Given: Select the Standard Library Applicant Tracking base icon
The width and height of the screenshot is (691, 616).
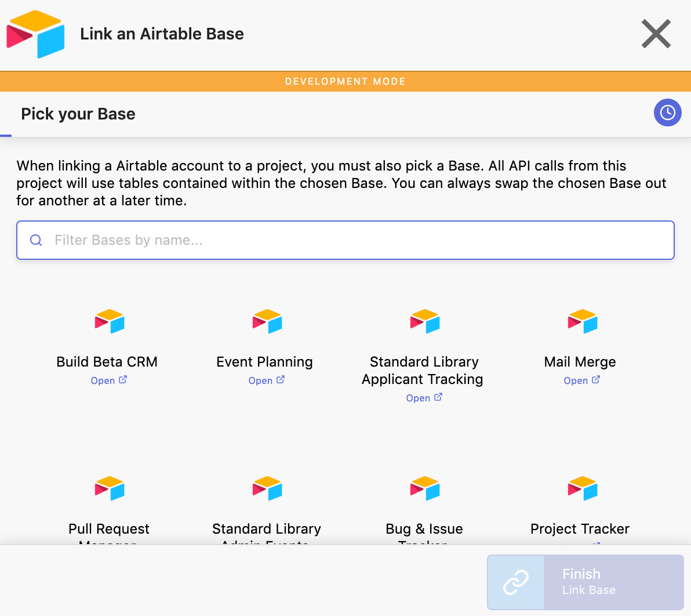Looking at the screenshot, I should 425,321.
